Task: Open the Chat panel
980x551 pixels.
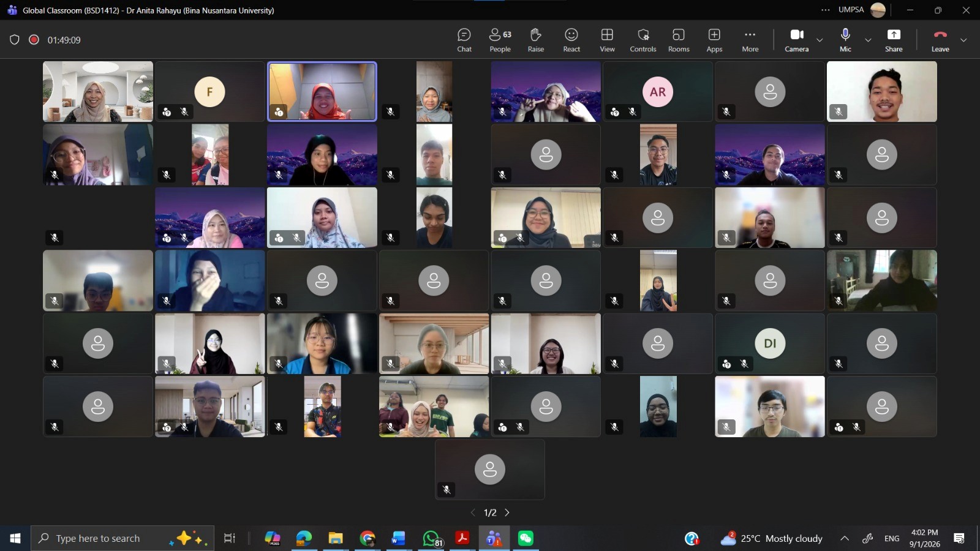Action: (464, 40)
